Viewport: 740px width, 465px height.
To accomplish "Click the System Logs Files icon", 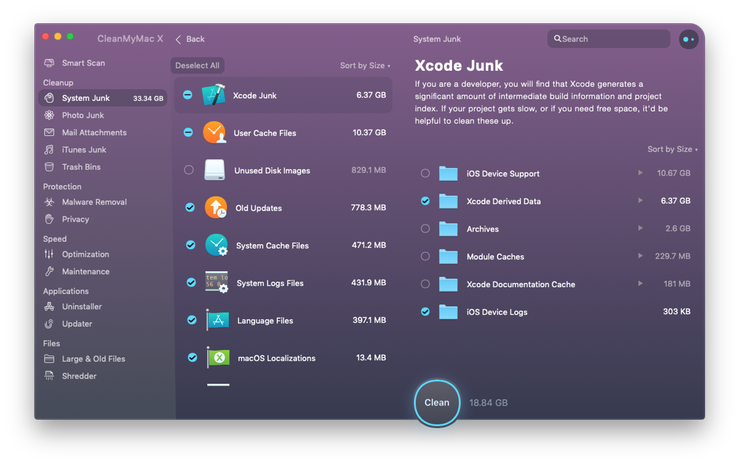I will point(217,282).
